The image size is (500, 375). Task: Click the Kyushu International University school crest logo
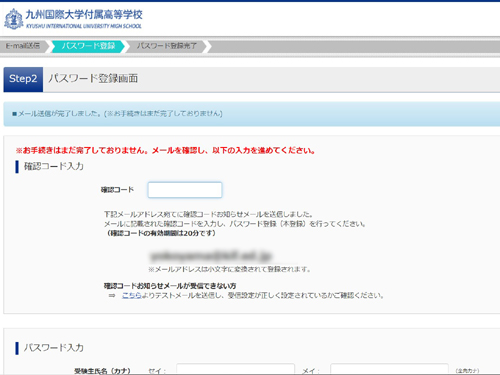click(x=14, y=19)
